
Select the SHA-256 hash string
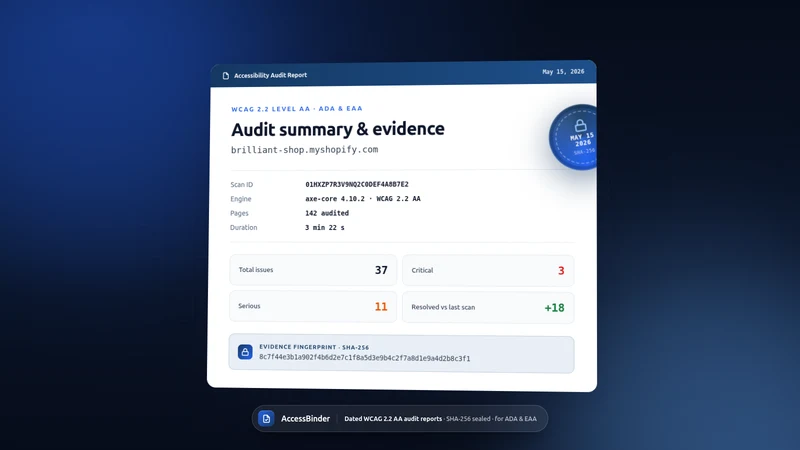click(x=365, y=358)
